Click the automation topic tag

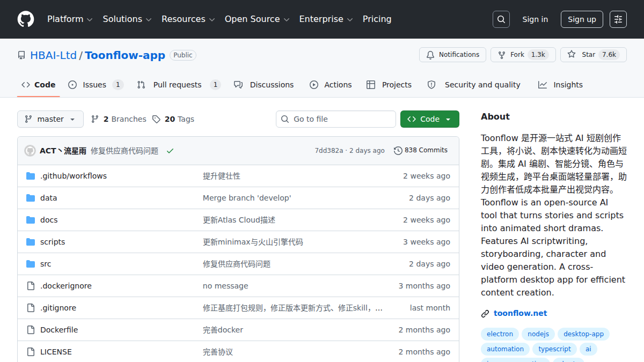click(505, 349)
